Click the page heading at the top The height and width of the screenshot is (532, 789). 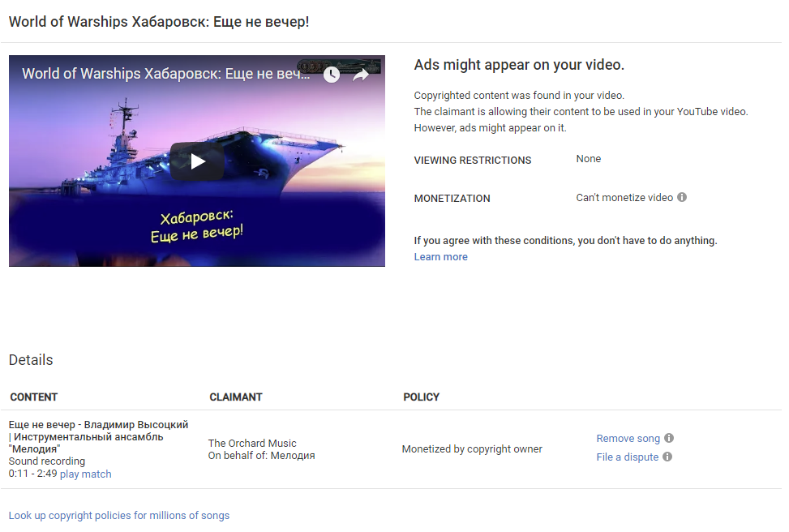click(x=159, y=22)
